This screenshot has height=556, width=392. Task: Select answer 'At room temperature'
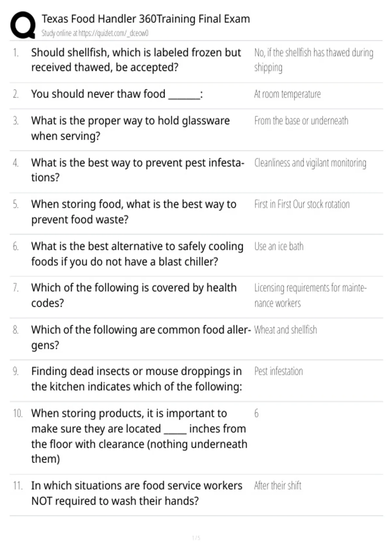tap(287, 94)
